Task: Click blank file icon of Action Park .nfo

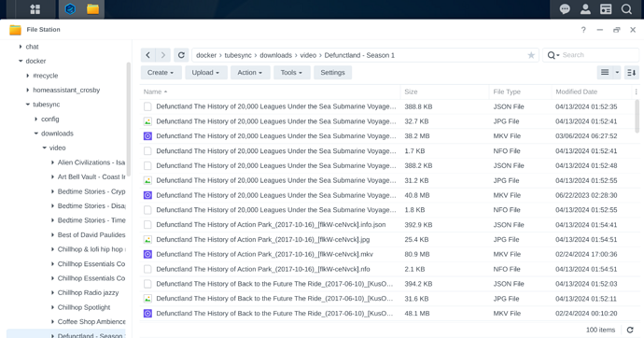Action: point(147,269)
